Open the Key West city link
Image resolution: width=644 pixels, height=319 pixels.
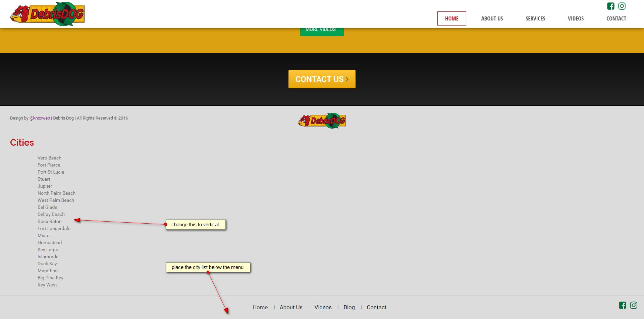[x=47, y=285]
